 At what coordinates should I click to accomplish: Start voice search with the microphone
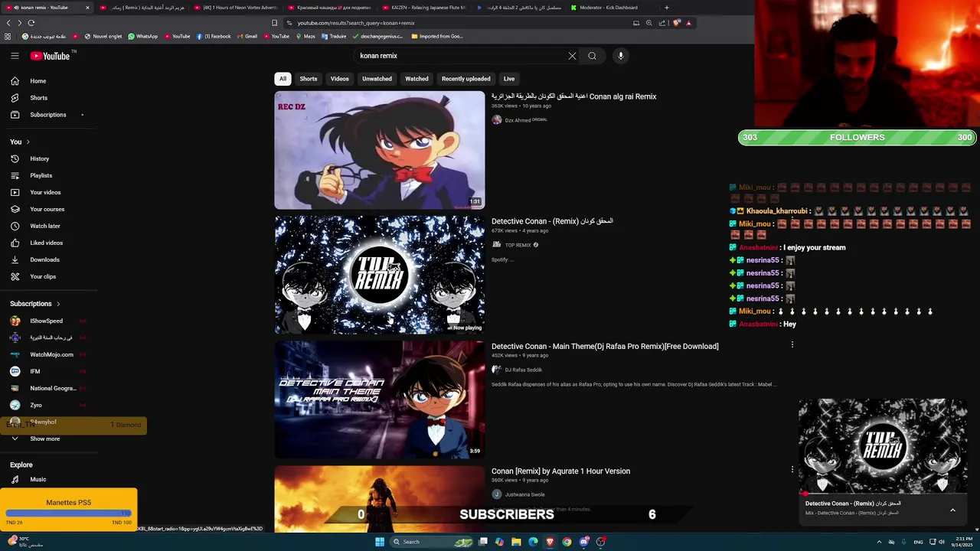pyautogui.click(x=621, y=56)
